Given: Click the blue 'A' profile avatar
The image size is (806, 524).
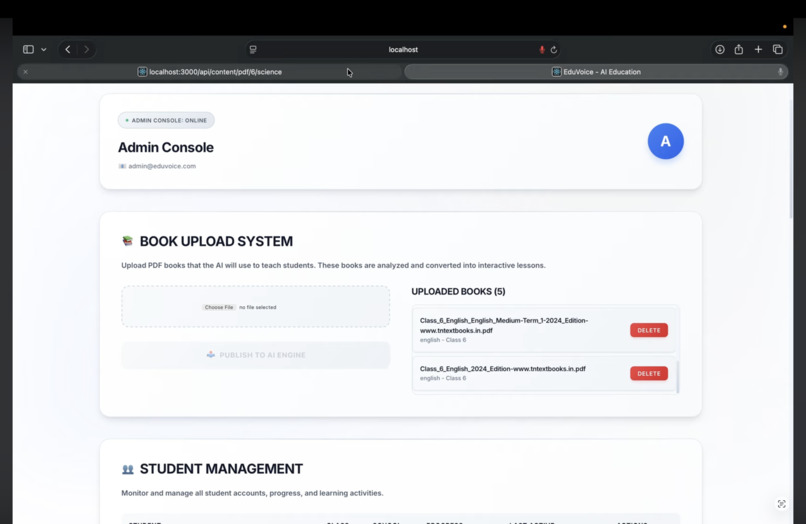Looking at the screenshot, I should (666, 141).
